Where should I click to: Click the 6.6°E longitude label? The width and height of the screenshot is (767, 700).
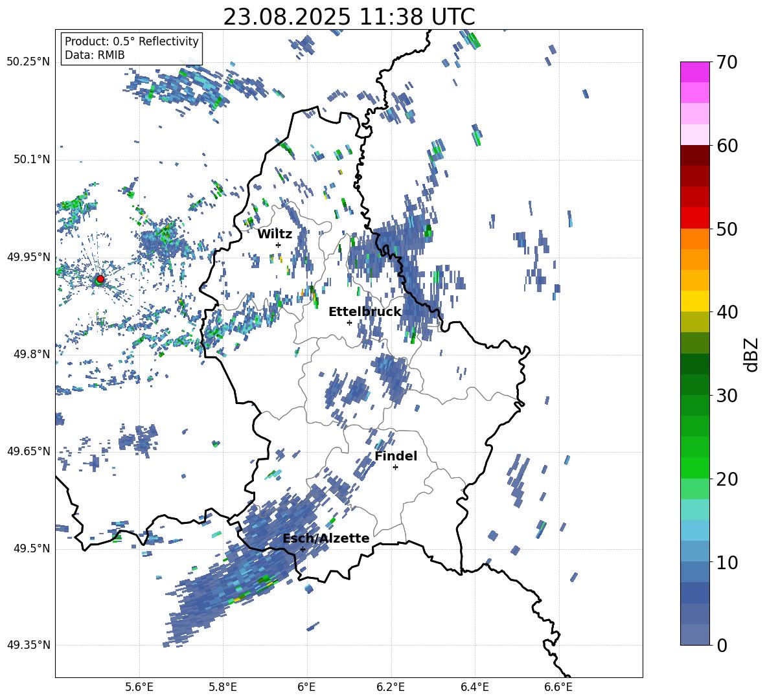[x=558, y=687]
